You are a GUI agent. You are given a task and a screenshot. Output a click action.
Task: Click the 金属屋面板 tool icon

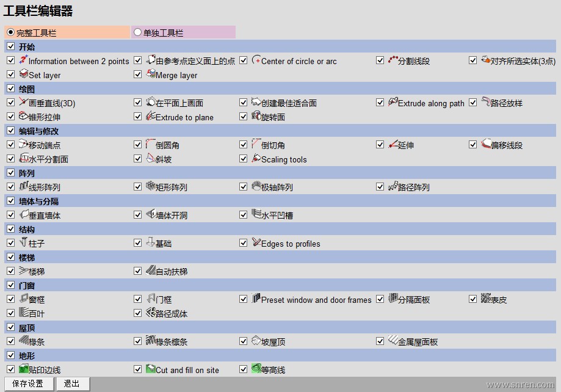point(393,341)
